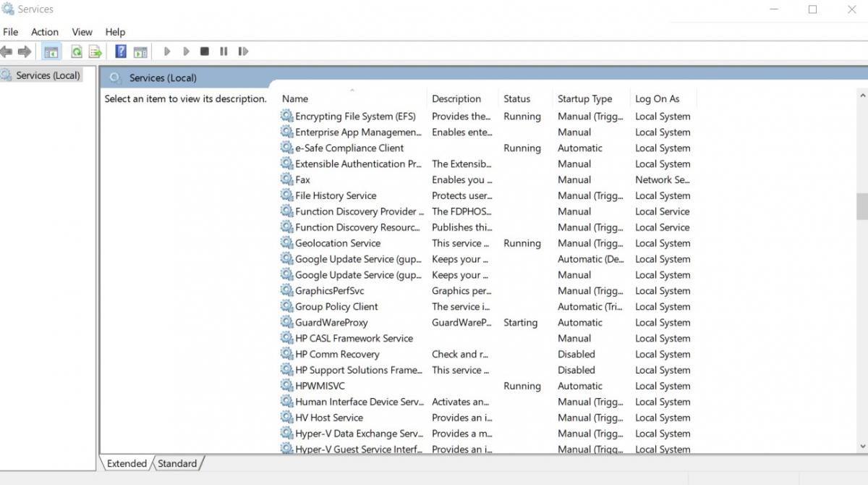This screenshot has height=485, width=868.
Task: Select the Hyper-V Data Exchange Service name
Action: click(x=359, y=434)
